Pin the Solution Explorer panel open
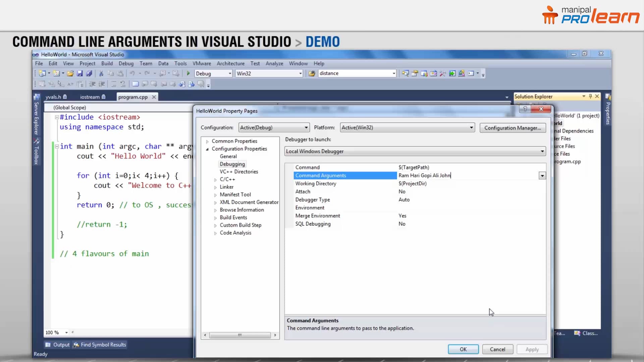Screen dimensions: 644x362 coord(591,97)
